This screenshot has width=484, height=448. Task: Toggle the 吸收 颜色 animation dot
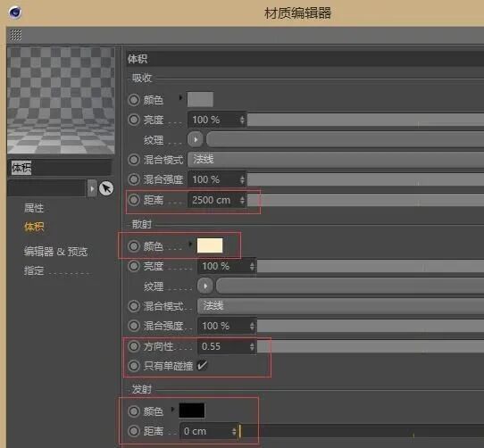134,100
